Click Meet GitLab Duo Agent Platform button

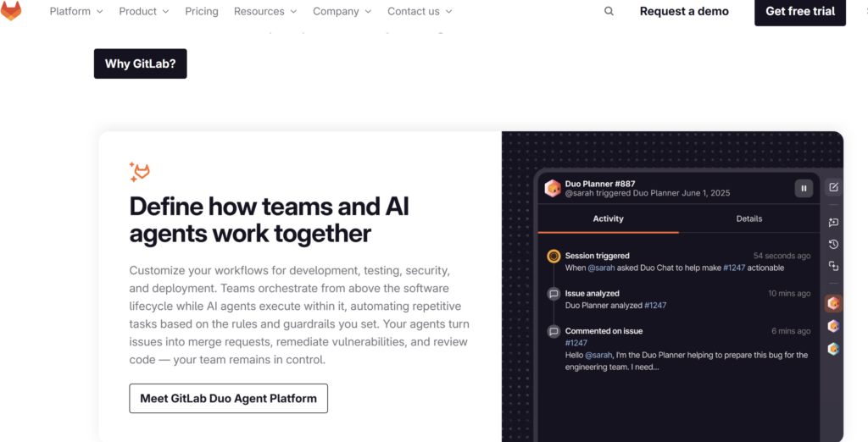click(x=229, y=398)
